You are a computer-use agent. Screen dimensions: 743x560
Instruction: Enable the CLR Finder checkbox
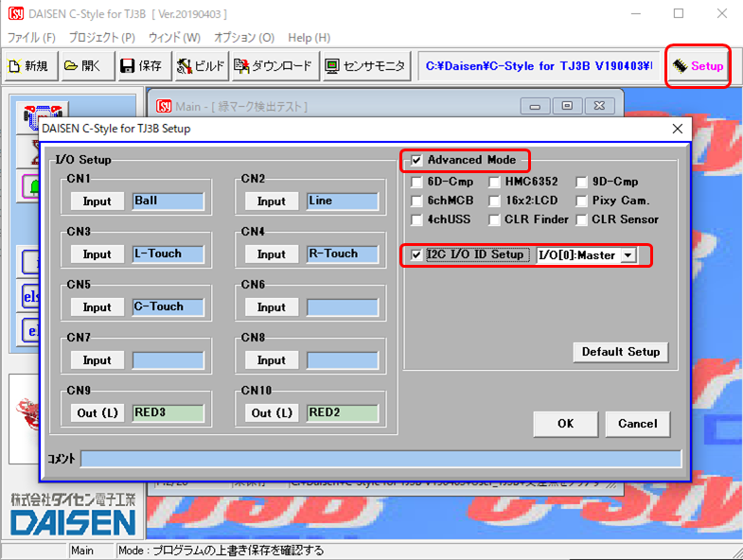(494, 219)
